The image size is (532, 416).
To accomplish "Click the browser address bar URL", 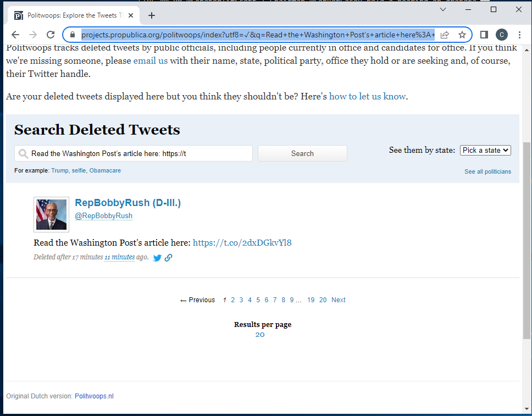I will [x=258, y=35].
